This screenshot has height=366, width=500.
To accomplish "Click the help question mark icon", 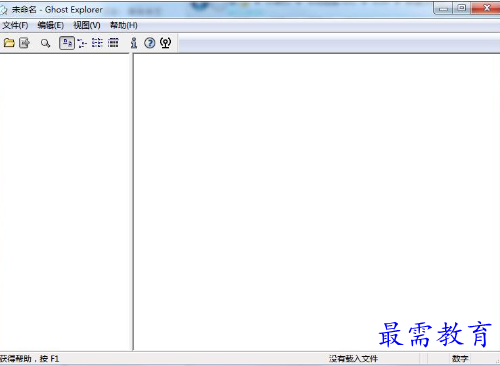I will tap(150, 43).
